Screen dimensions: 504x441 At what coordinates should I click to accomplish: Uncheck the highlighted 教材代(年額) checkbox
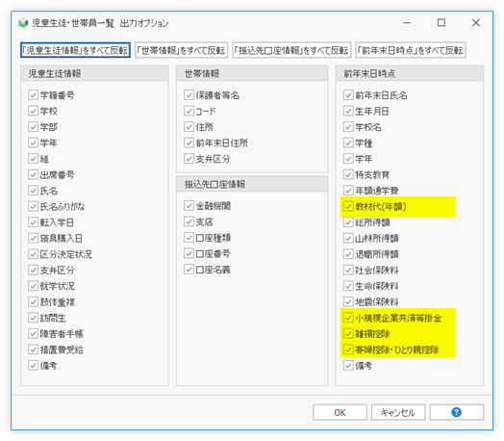[348, 206]
